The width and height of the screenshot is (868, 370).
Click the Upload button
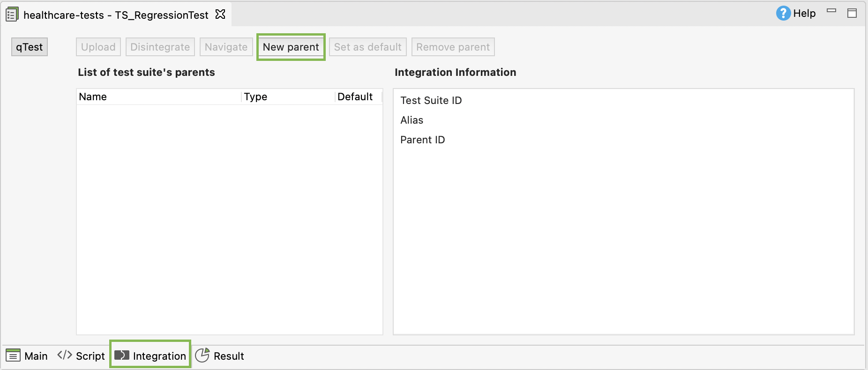[98, 47]
